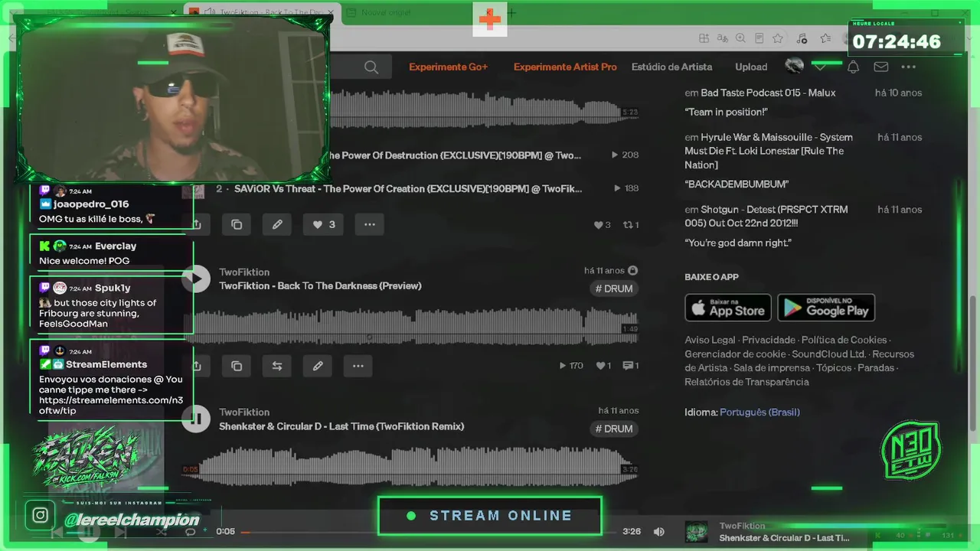The image size is (980, 551).
Task: View the 1 repost on the SAViOR playlist
Action: (x=631, y=225)
